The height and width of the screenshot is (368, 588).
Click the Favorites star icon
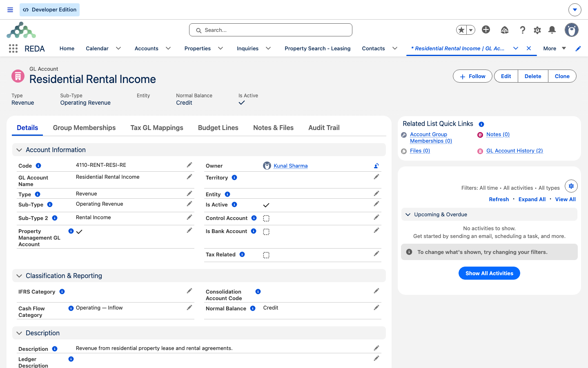(x=461, y=30)
